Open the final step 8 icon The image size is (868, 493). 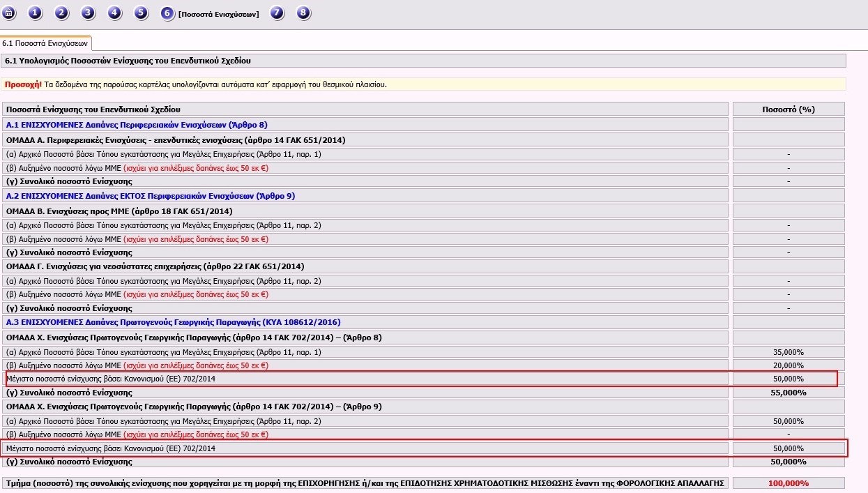[303, 13]
